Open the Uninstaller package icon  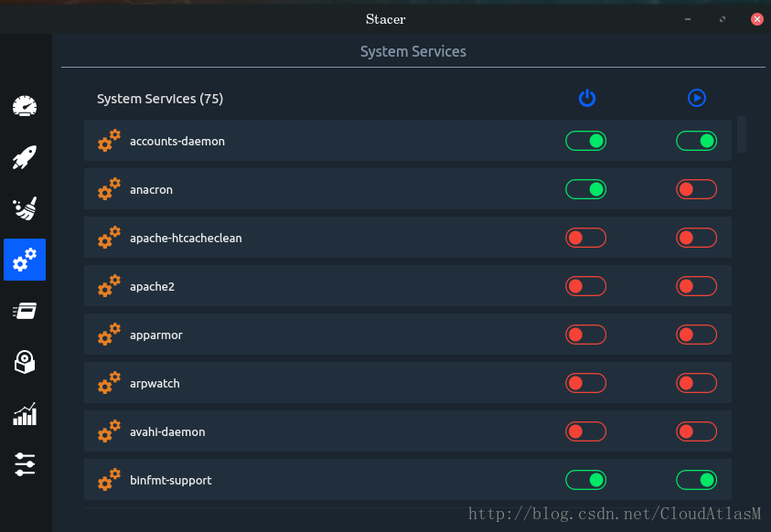25,362
